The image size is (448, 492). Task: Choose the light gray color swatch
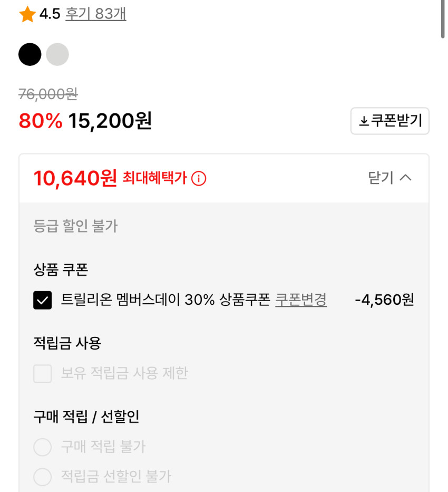point(57,54)
